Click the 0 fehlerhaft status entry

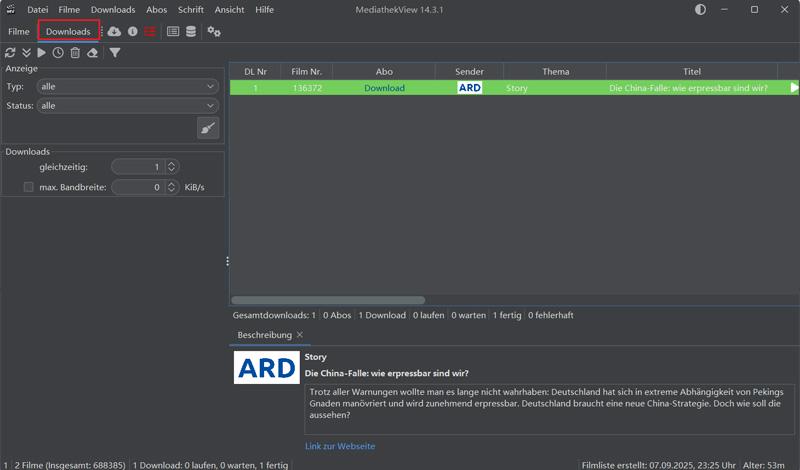[551, 315]
